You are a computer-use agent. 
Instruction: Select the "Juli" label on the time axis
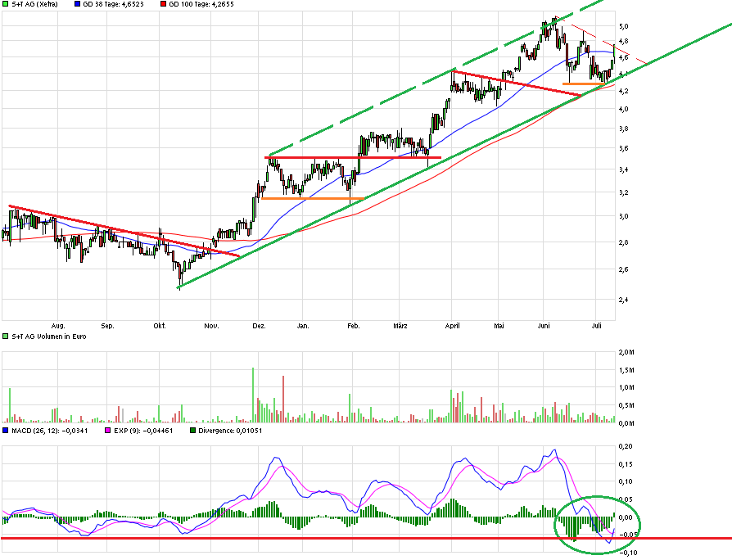pos(596,325)
